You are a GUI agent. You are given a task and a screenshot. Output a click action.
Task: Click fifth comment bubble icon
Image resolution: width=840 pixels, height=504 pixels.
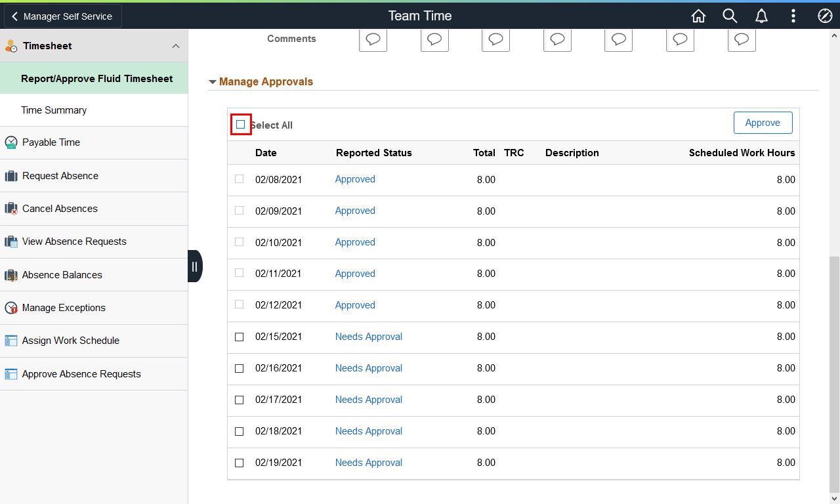pyautogui.click(x=619, y=39)
